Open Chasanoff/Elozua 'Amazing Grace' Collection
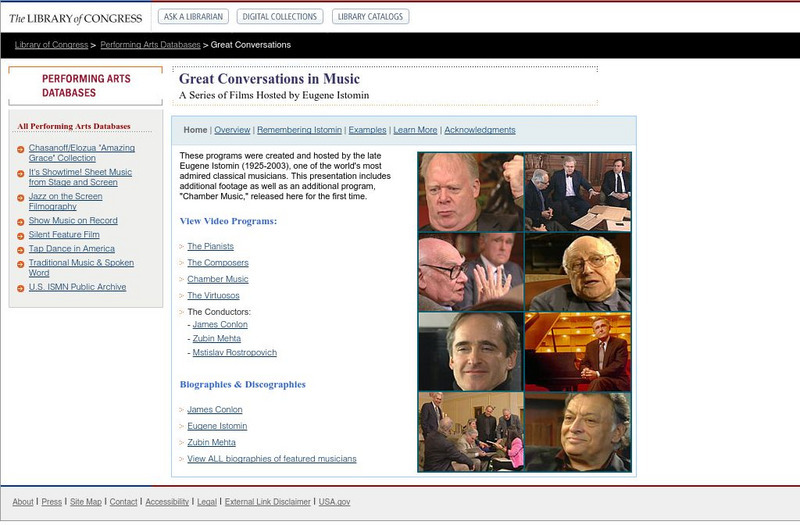 pos(82,153)
